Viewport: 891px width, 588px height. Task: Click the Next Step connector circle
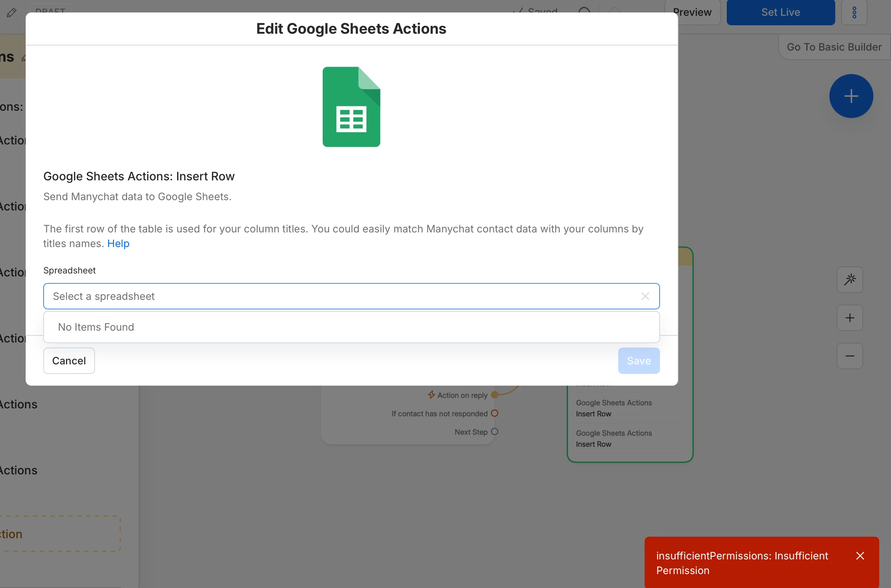495,431
